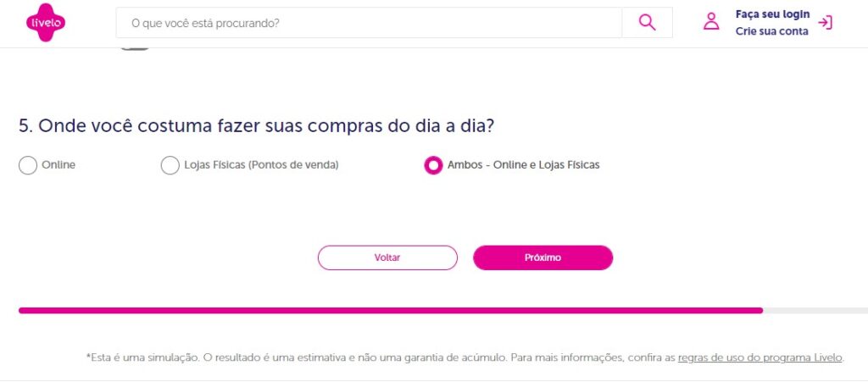Screen dimensions: 868x382
Task: Click the magnifying glass search icon
Action: [647, 23]
